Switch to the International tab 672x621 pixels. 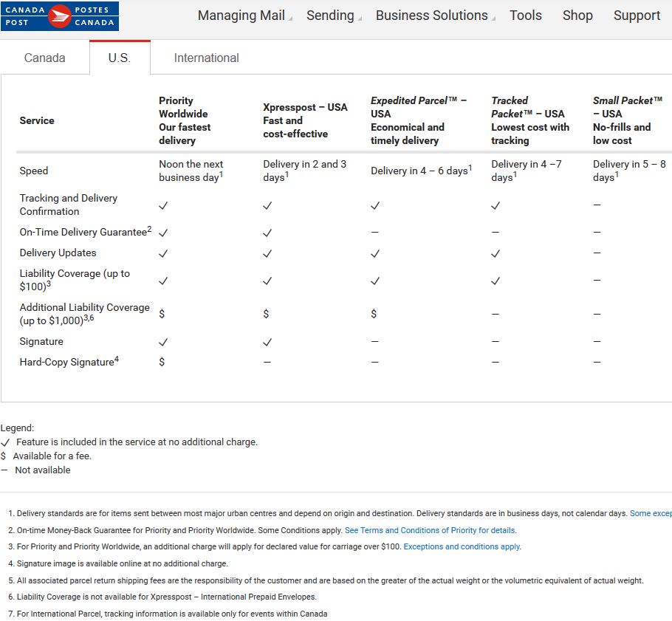click(x=207, y=58)
